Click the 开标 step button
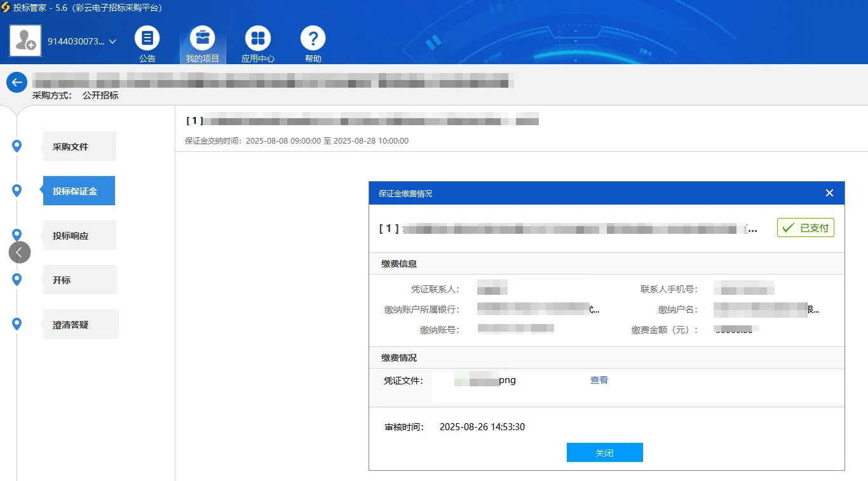This screenshot has width=868, height=481. pos(79,280)
